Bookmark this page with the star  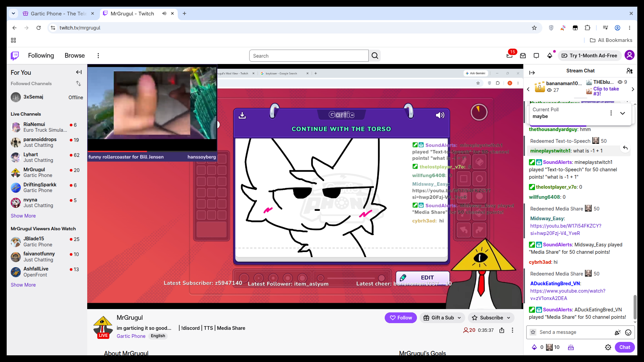(534, 28)
